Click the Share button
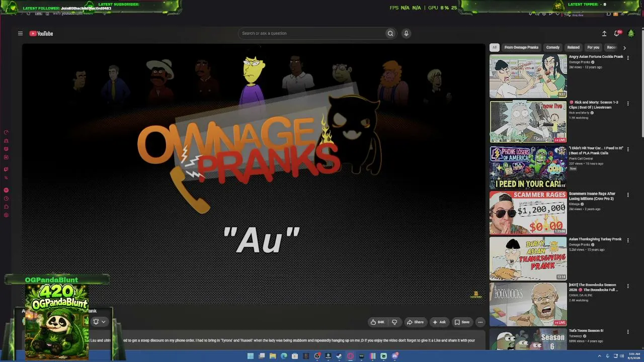This screenshot has height=362, width=644. tap(415, 322)
